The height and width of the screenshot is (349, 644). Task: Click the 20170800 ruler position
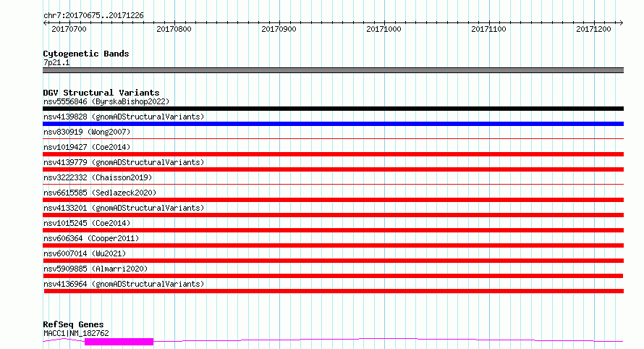click(x=174, y=29)
